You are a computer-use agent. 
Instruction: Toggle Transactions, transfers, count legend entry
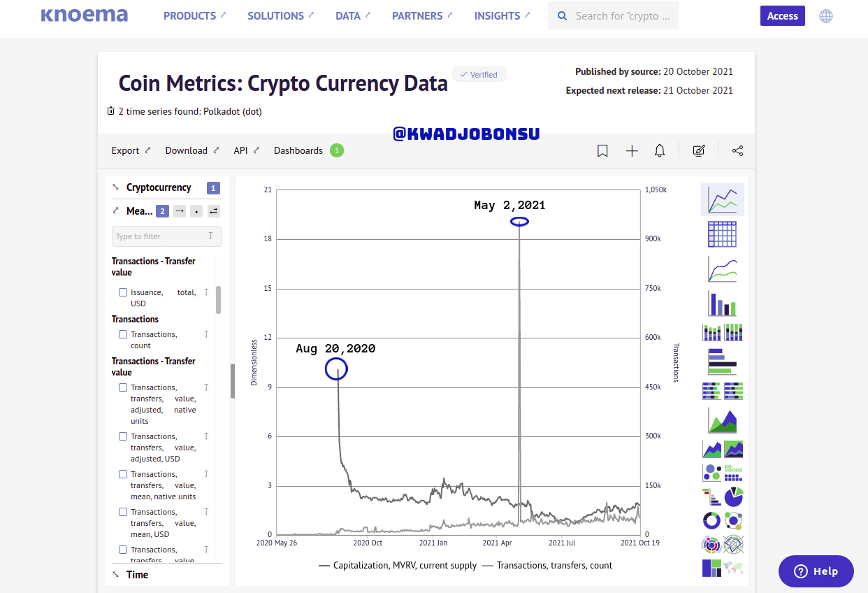pos(547,565)
